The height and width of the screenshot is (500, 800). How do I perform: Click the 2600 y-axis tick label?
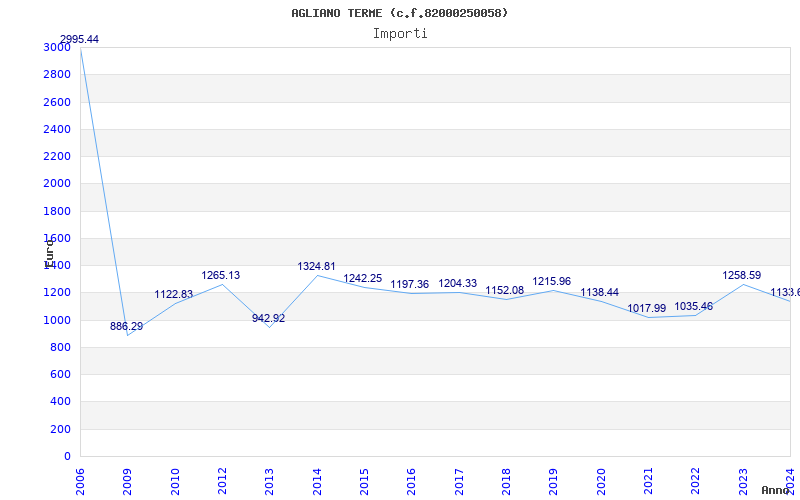coord(57,102)
